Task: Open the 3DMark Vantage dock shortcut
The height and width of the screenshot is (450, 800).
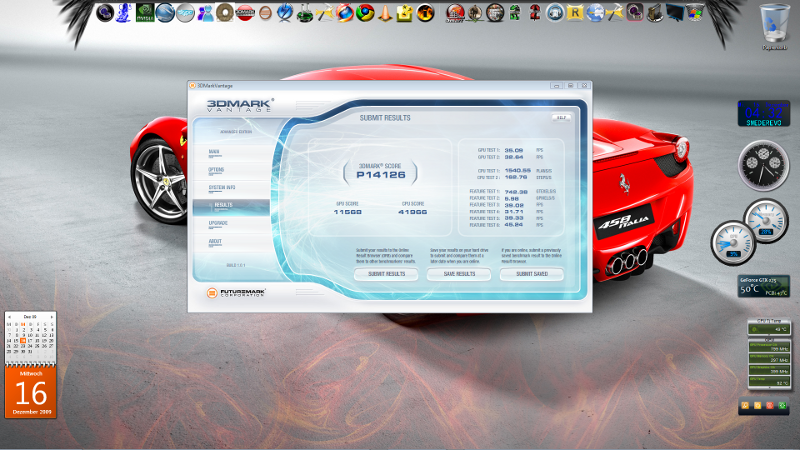Action: (245, 13)
